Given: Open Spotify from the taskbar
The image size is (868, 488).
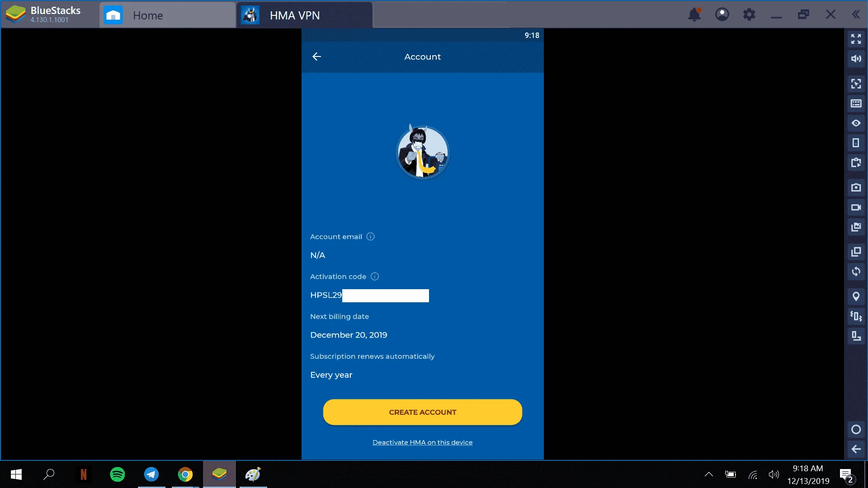Looking at the screenshot, I should coord(118,474).
